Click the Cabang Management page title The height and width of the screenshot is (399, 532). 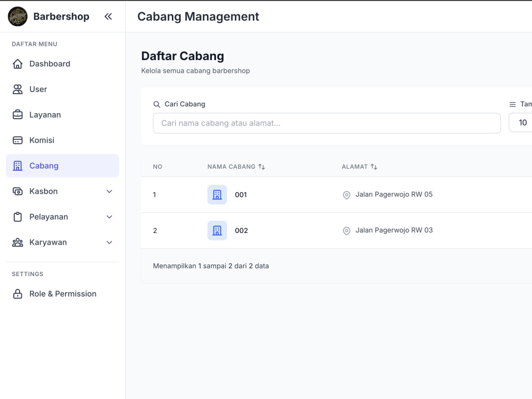point(198,16)
